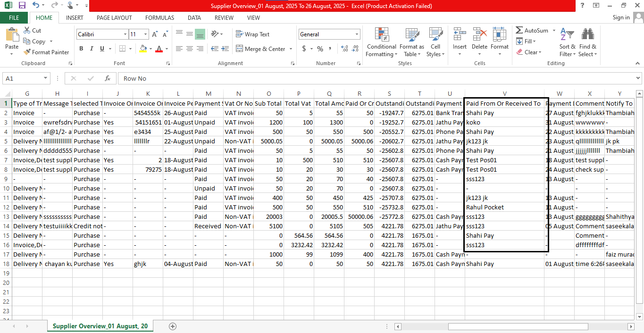This screenshot has height=333, width=644.
Task: Click the Merge & Center button
Action: (261, 49)
